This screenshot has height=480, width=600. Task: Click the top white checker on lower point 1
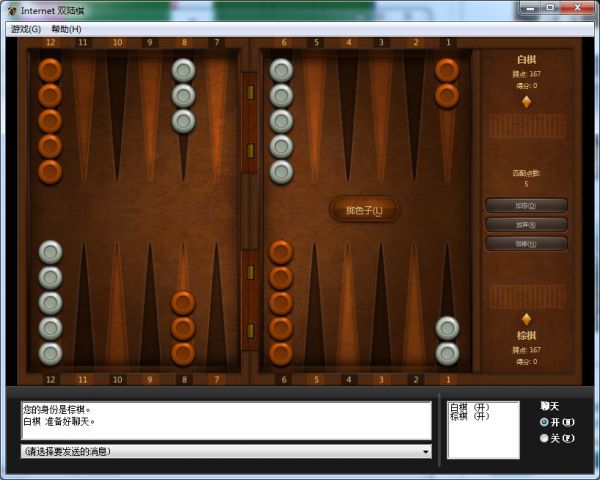[x=447, y=328]
